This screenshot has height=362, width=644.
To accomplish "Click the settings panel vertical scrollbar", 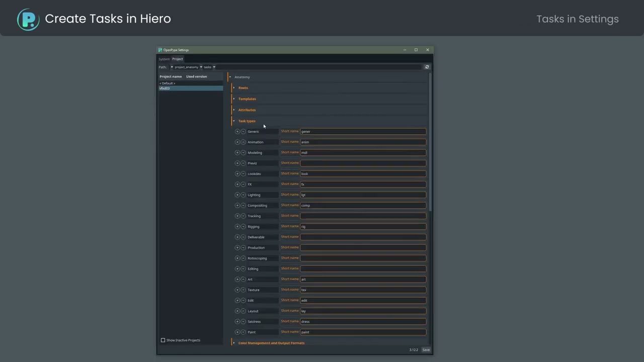I will [430, 142].
